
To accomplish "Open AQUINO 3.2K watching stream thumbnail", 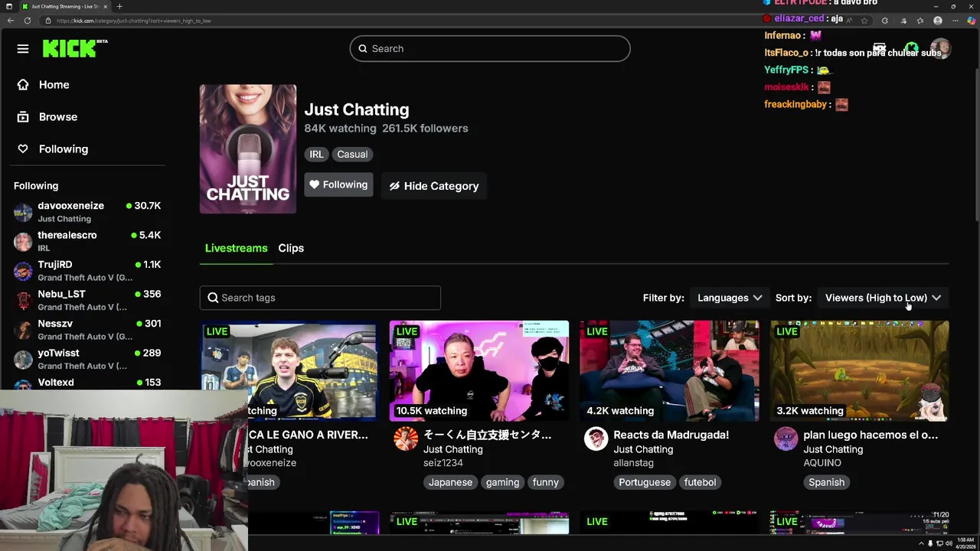I will [859, 371].
